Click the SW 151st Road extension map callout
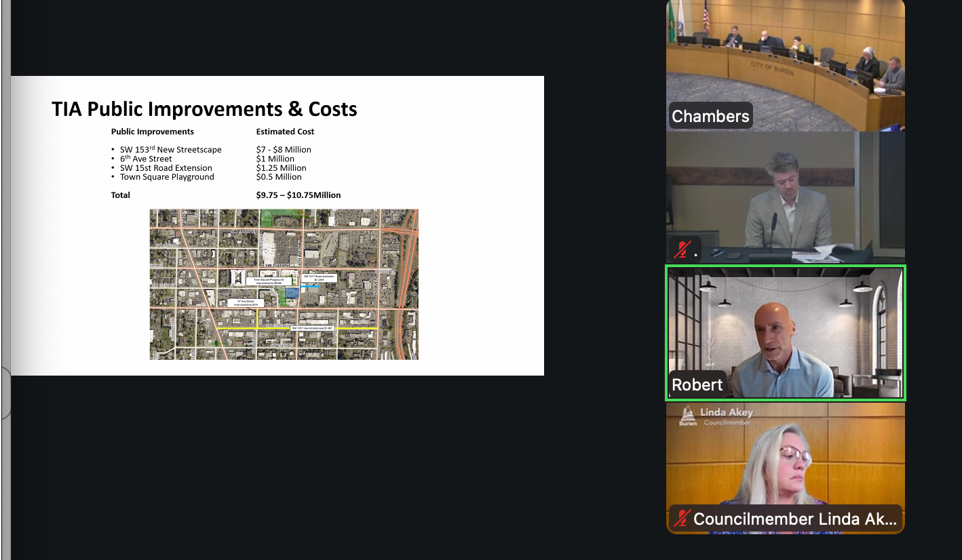 tap(319, 278)
